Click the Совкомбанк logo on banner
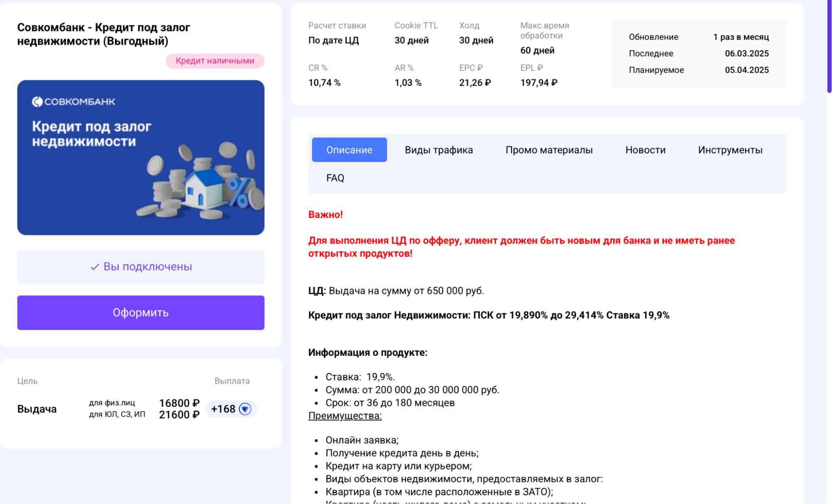Screen dimensions: 832x504 click(x=74, y=101)
